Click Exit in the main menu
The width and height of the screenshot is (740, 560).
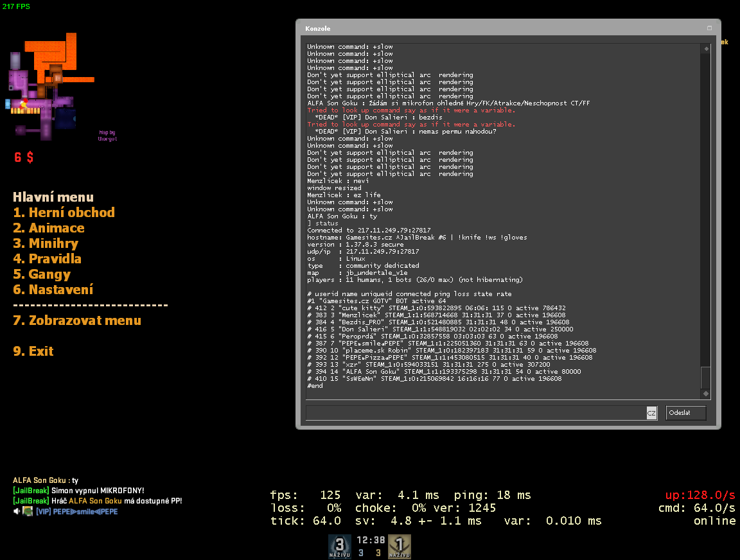click(x=33, y=351)
